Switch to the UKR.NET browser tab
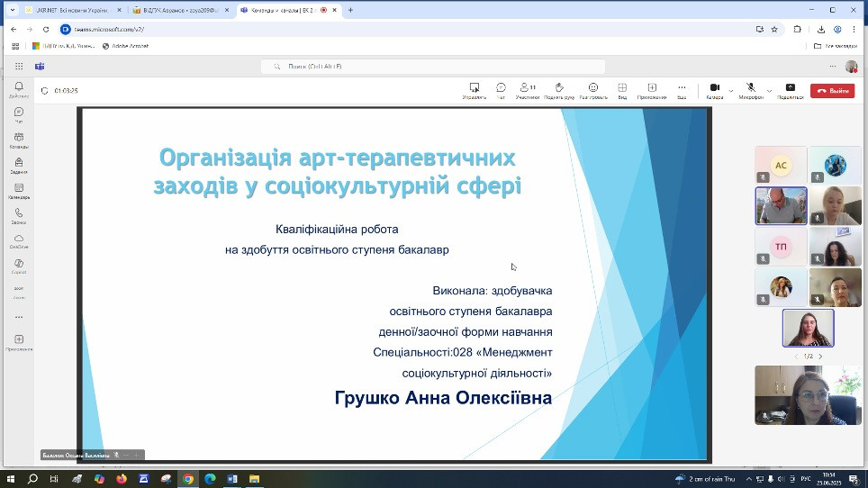 point(72,10)
